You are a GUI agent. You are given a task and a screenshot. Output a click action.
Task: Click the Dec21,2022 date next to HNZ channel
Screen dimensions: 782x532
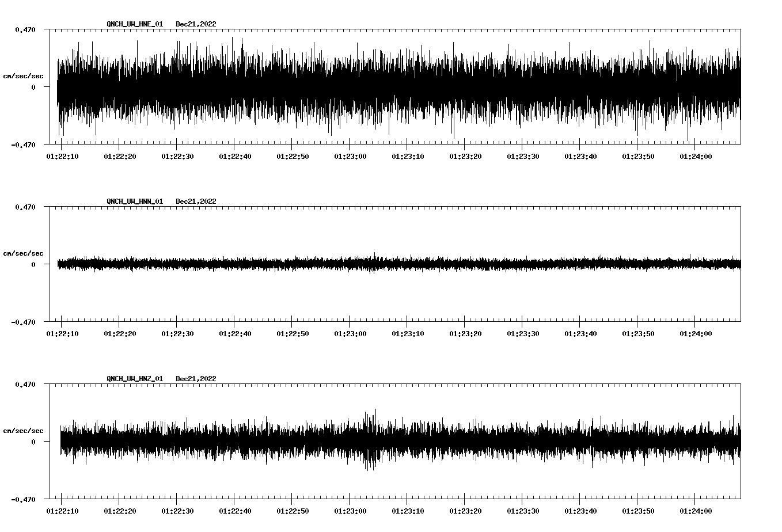coord(196,378)
